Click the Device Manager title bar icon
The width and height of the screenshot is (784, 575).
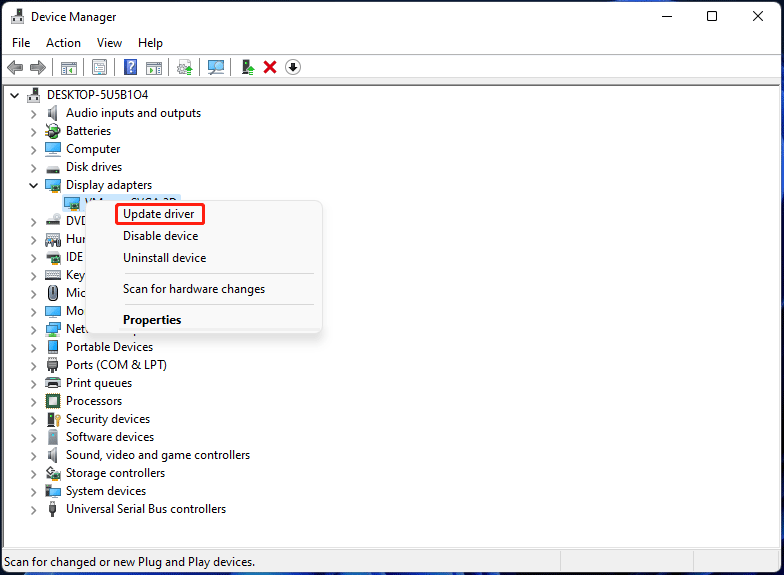18,16
